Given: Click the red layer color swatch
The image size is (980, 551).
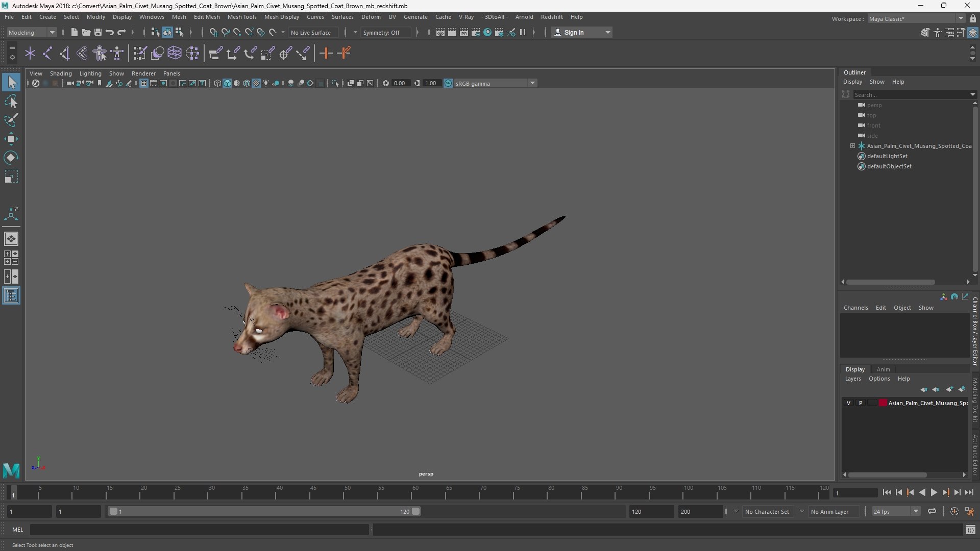Looking at the screenshot, I should (x=883, y=403).
